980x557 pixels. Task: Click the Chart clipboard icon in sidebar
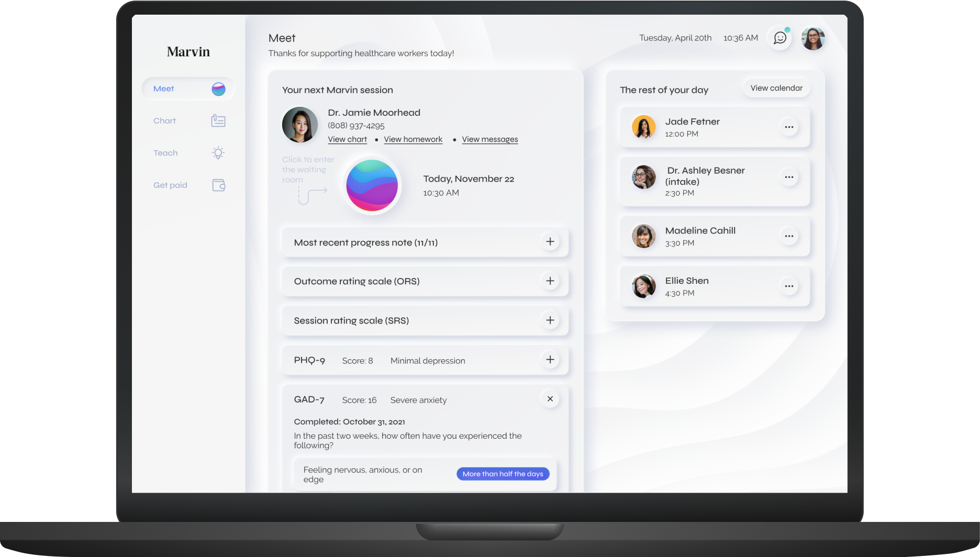218,121
